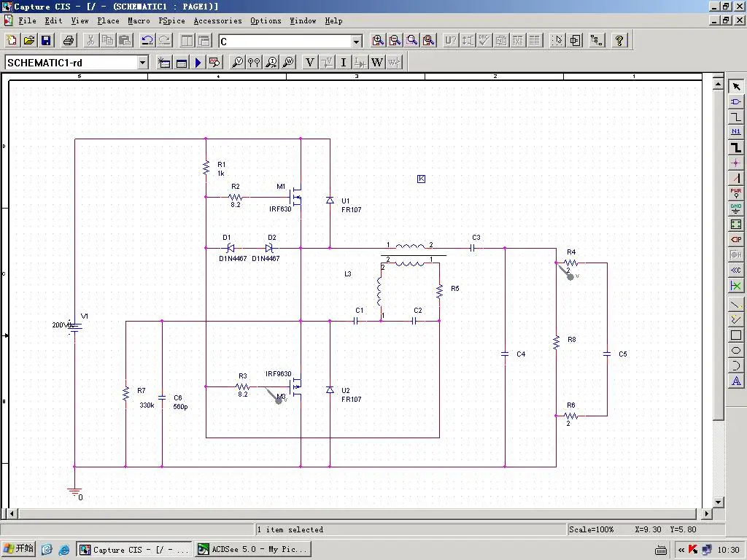This screenshot has width=747, height=560.
Task: Select the Place Part tool
Action: coord(736,102)
